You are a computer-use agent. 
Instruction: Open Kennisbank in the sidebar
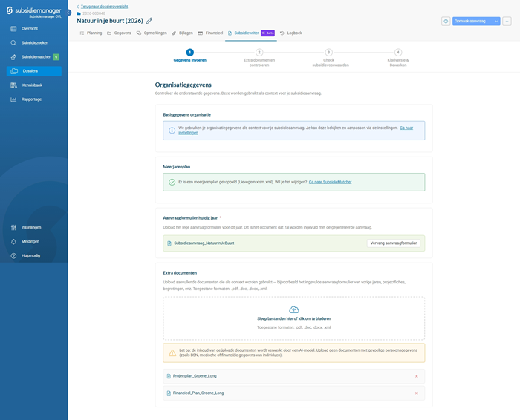click(34, 85)
